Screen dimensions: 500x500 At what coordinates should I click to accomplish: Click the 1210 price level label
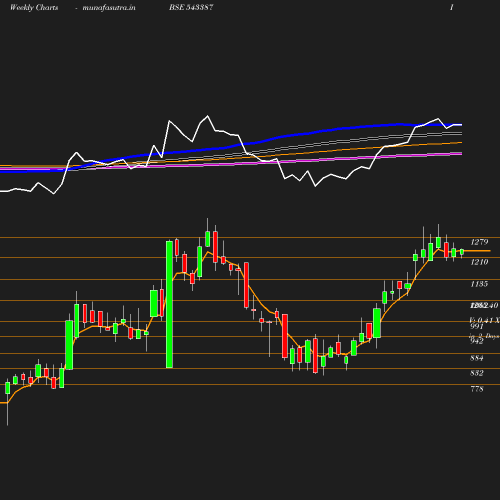coord(479,262)
